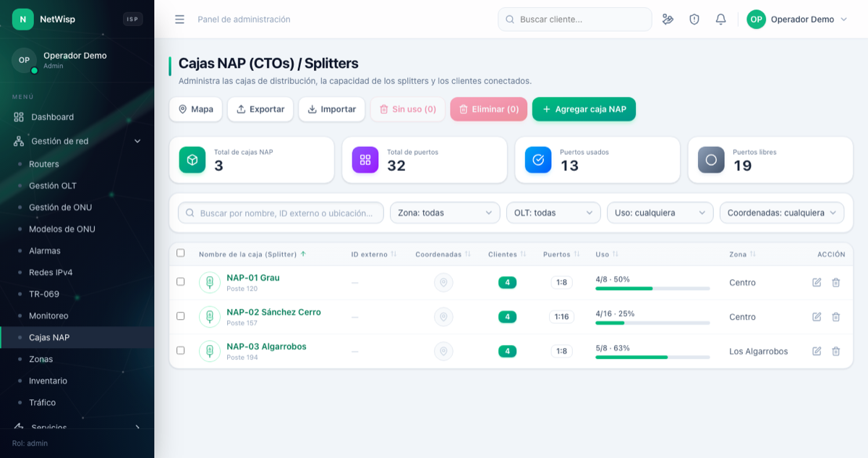Focus the box name/ID/location search field

coord(281,213)
